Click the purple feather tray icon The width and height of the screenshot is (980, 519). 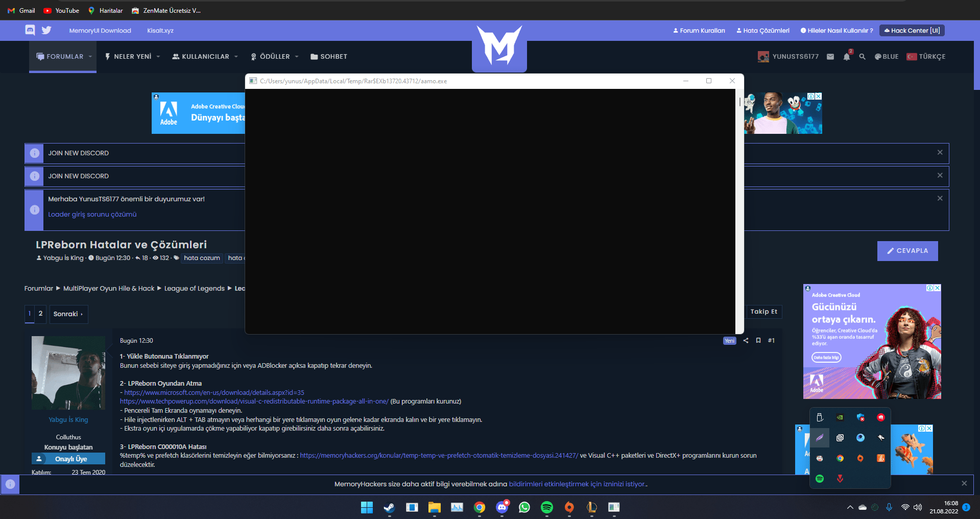(820, 438)
